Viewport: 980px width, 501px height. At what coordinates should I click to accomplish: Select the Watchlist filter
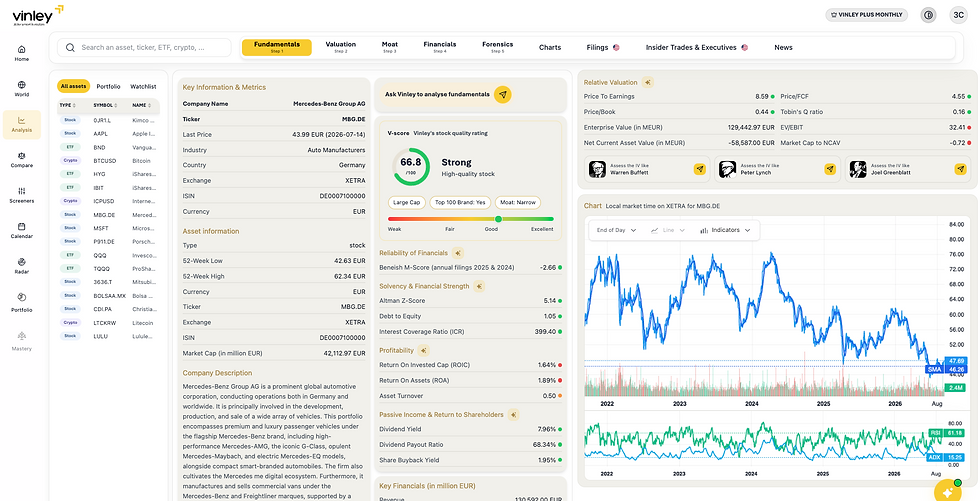point(143,86)
